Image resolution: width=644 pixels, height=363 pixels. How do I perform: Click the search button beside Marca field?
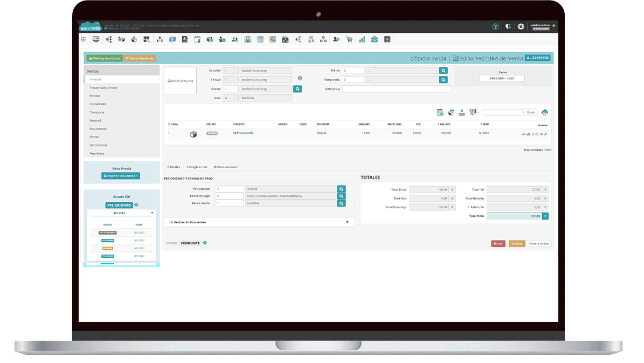(x=443, y=71)
